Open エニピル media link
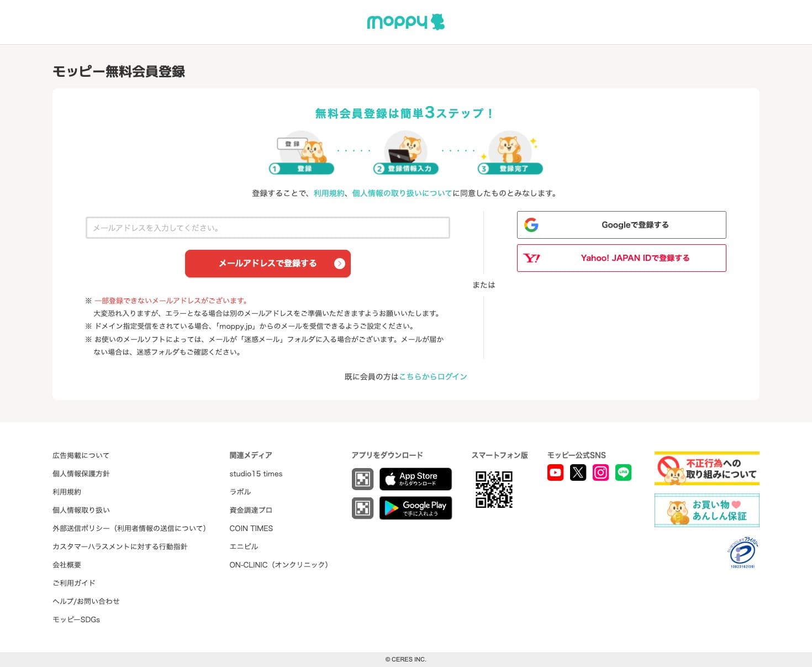812x667 pixels. [x=244, y=547]
